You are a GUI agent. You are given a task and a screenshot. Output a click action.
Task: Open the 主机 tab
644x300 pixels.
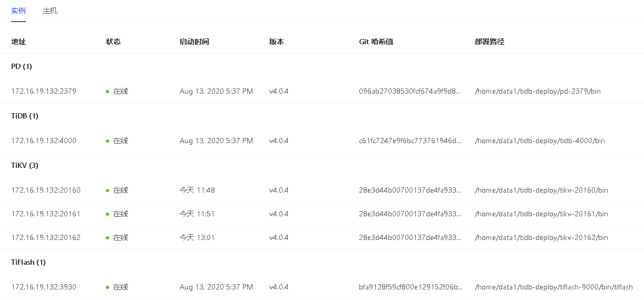[50, 11]
